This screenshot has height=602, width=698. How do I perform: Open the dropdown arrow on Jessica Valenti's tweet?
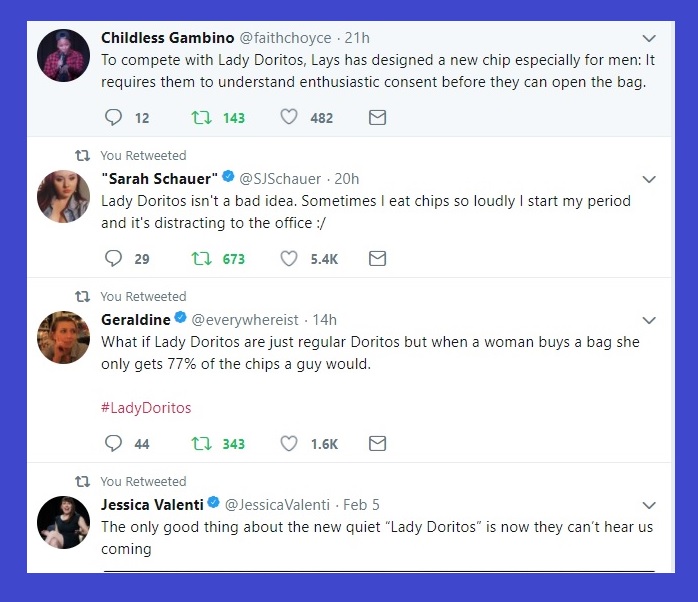[x=649, y=505]
